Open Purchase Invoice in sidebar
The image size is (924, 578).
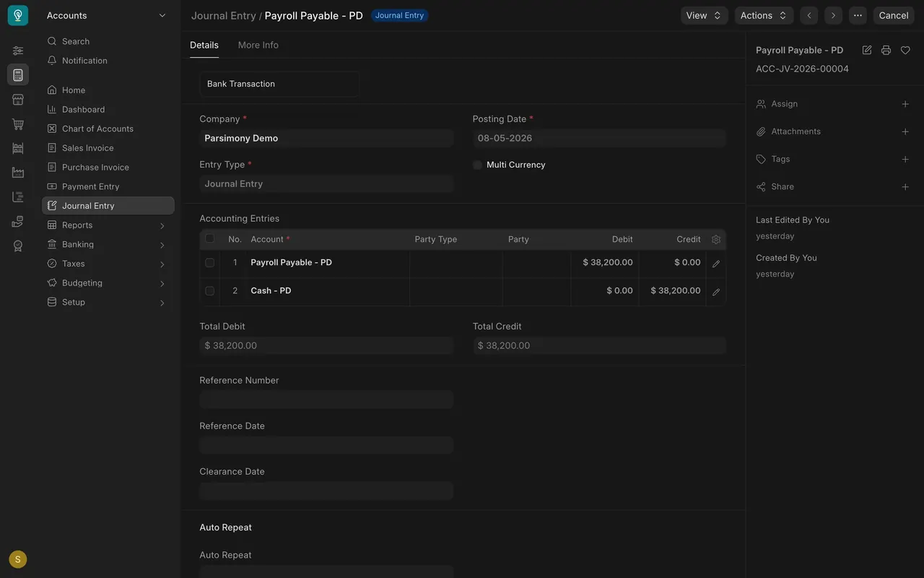pos(108,167)
